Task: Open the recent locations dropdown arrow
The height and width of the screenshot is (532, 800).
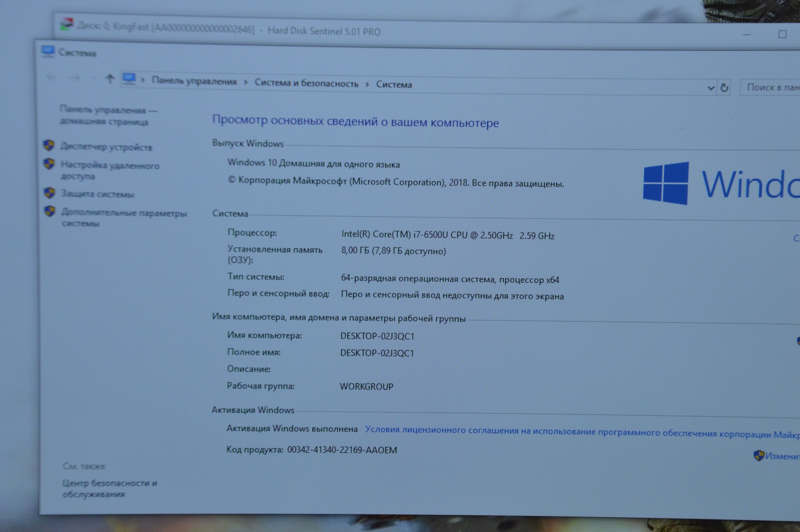Action: tap(93, 78)
